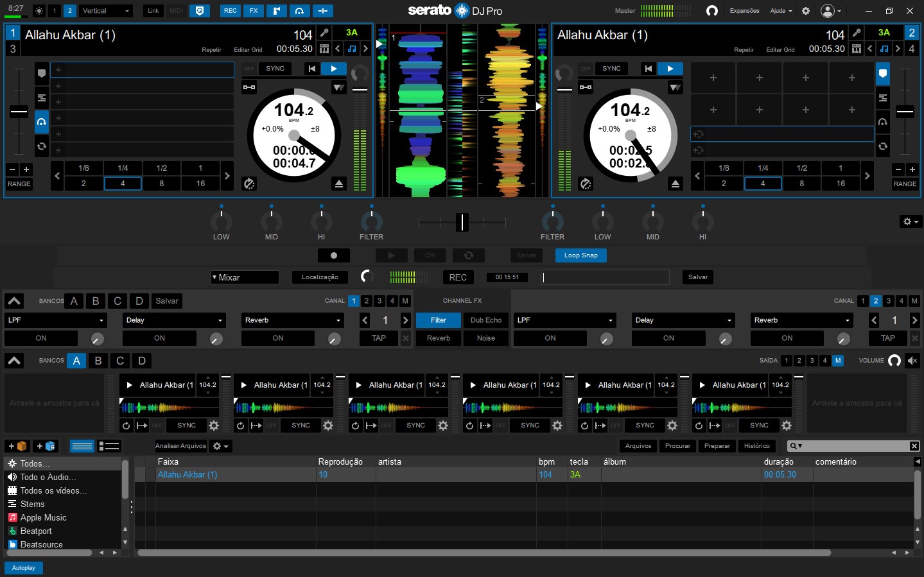Toggle deck 1 SYNC button

click(275, 69)
